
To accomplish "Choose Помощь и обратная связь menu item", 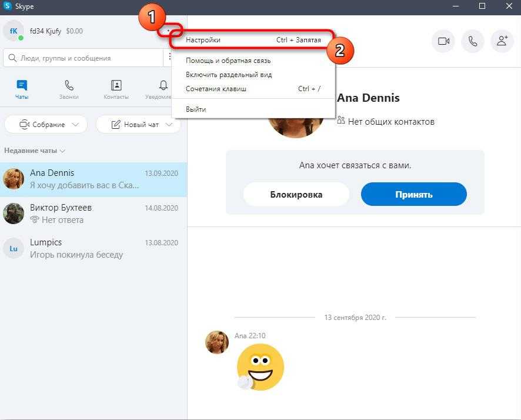I will coord(228,61).
